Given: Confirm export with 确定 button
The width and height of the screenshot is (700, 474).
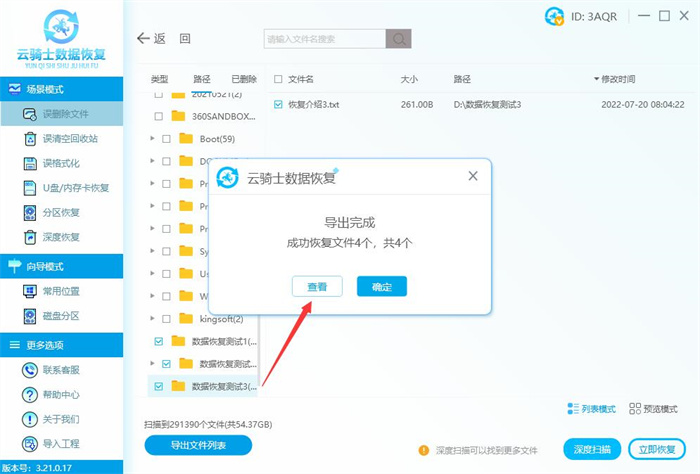Looking at the screenshot, I should point(381,287).
